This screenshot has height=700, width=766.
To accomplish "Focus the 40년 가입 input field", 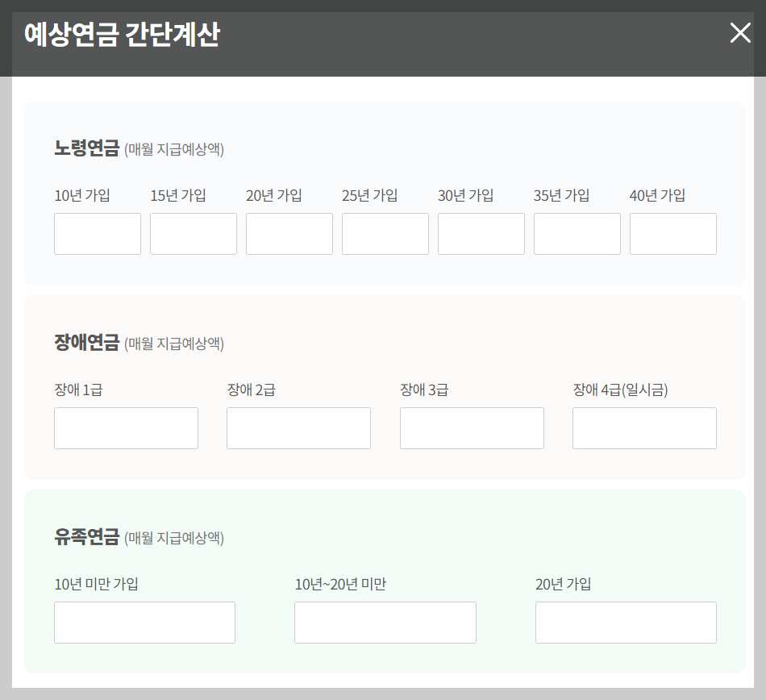I will [x=673, y=234].
